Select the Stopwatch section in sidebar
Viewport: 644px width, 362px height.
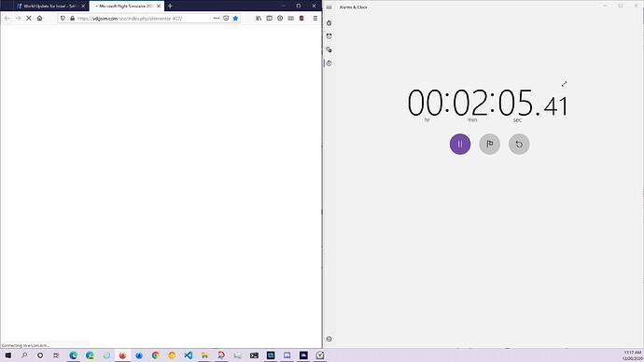(329, 63)
